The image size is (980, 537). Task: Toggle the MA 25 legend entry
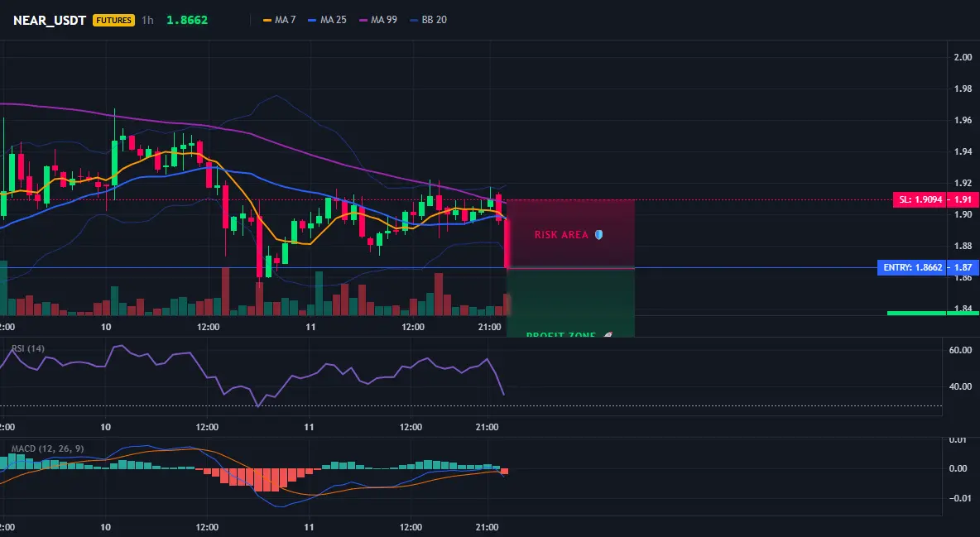click(327, 20)
